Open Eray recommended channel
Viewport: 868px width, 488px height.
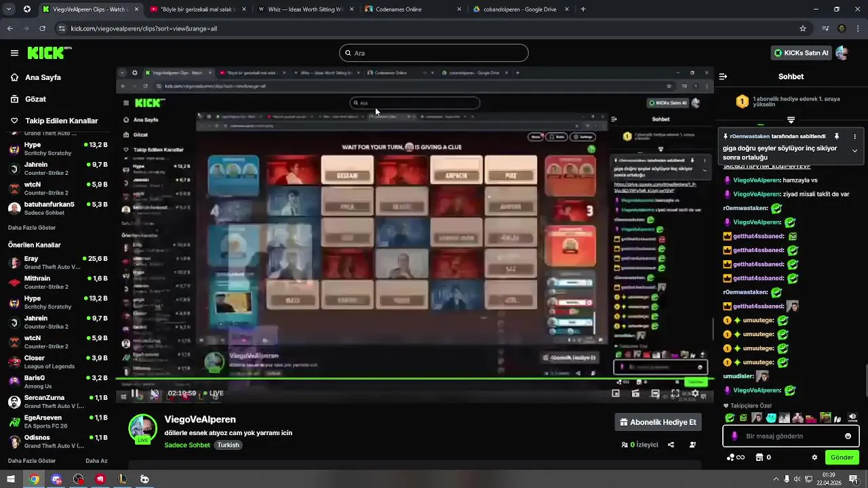[58, 262]
